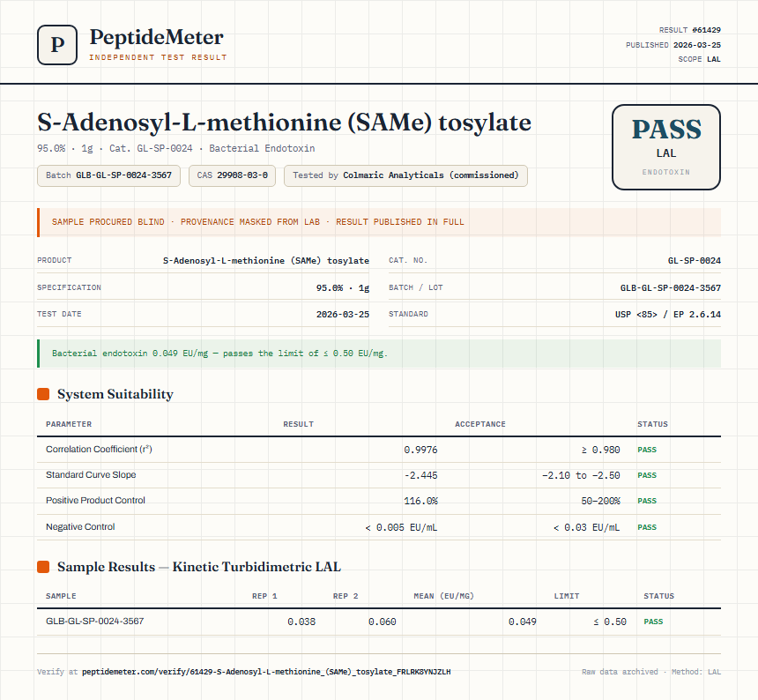
Task: Click the PUBLISHED 2026-03-25 date
Action: point(673,45)
